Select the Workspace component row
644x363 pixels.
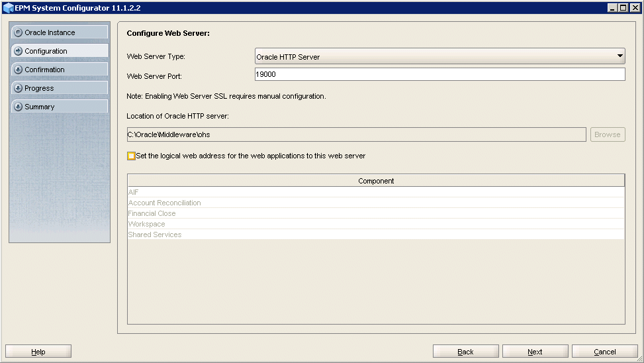pyautogui.click(x=376, y=224)
